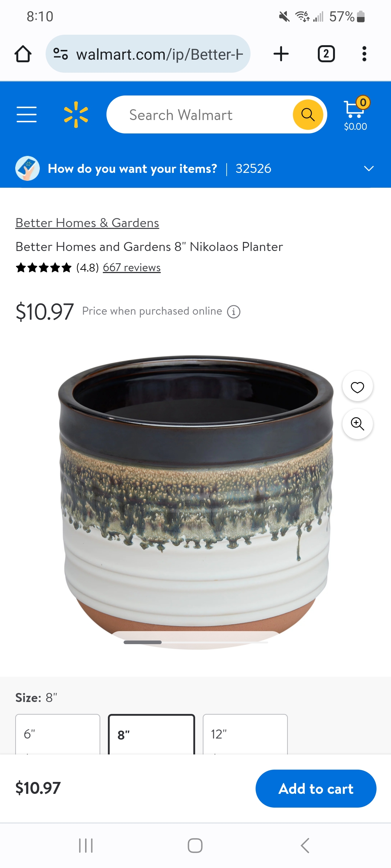
Task: View the 667 reviews link
Action: pyautogui.click(x=132, y=268)
